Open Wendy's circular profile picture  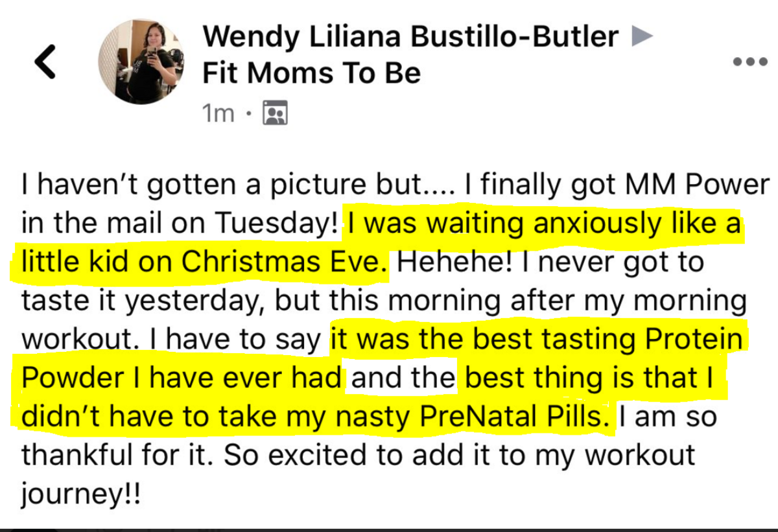141,61
